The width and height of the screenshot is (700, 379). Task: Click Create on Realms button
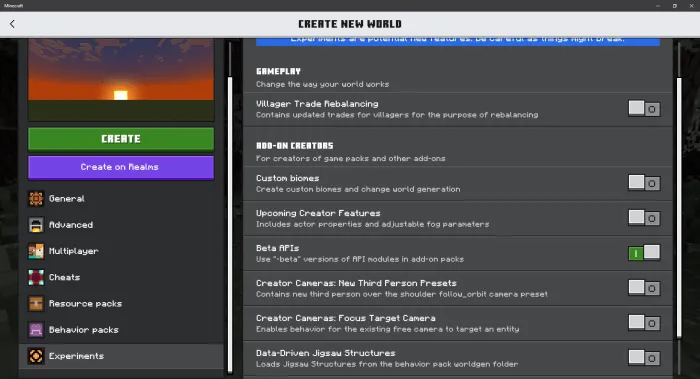tap(121, 167)
